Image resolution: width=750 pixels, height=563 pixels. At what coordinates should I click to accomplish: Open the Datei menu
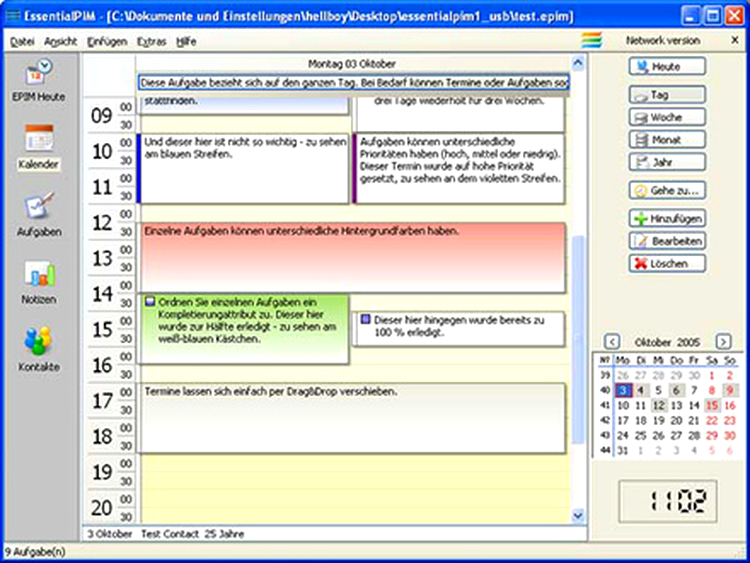click(x=22, y=42)
